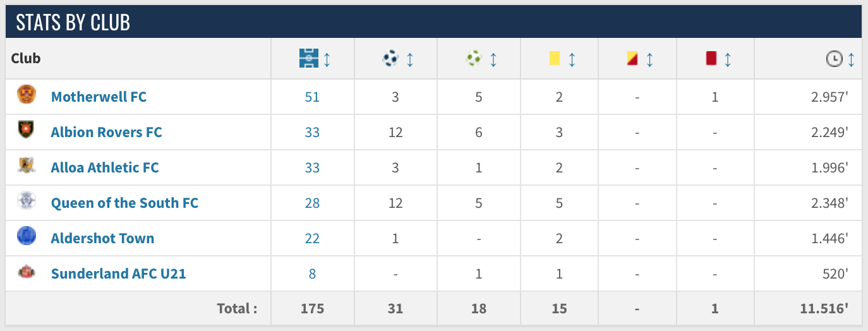Open the Alloa Athletic FC link

tap(105, 167)
